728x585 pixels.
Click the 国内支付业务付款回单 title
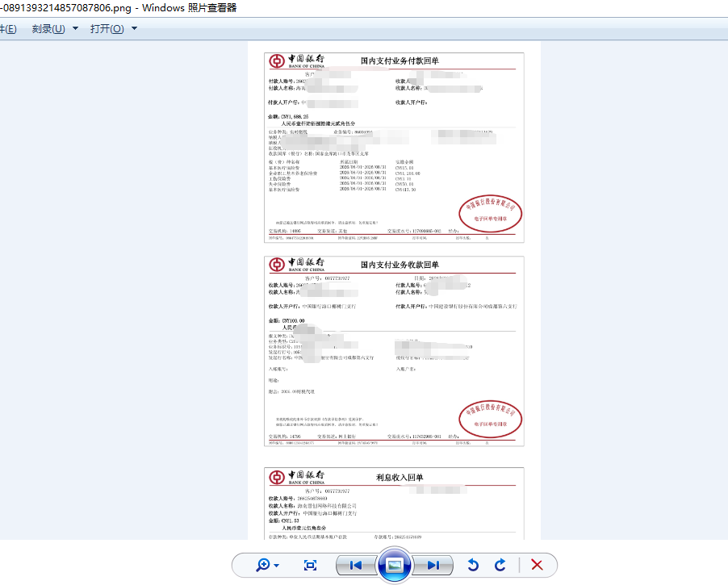point(400,61)
